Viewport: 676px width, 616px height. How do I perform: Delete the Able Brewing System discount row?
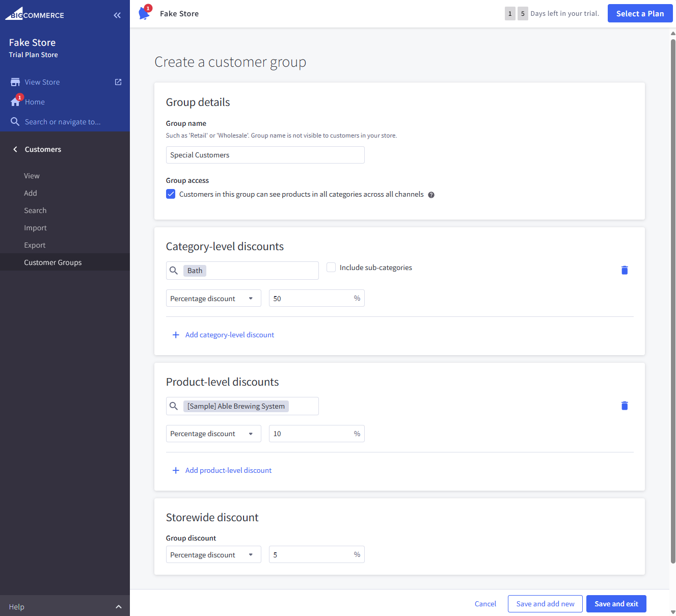(625, 406)
